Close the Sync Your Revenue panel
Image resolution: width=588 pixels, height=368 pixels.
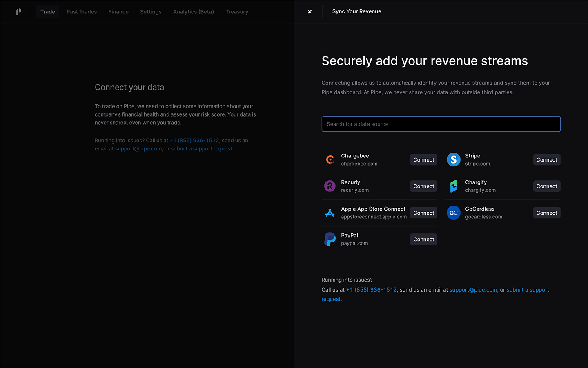point(310,11)
